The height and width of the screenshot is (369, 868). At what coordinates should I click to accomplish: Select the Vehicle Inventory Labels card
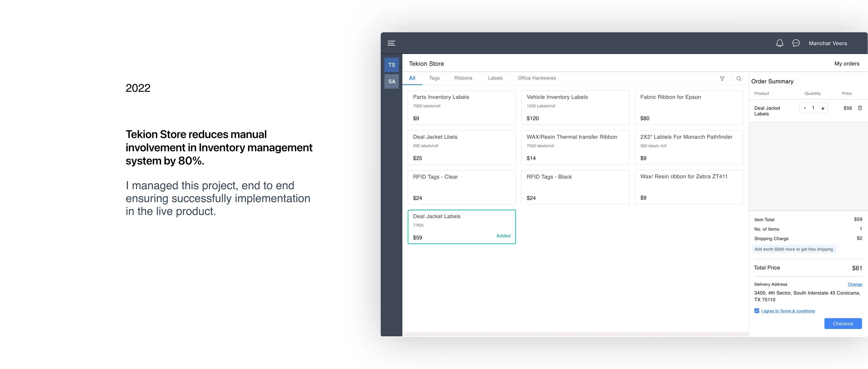pyautogui.click(x=575, y=108)
